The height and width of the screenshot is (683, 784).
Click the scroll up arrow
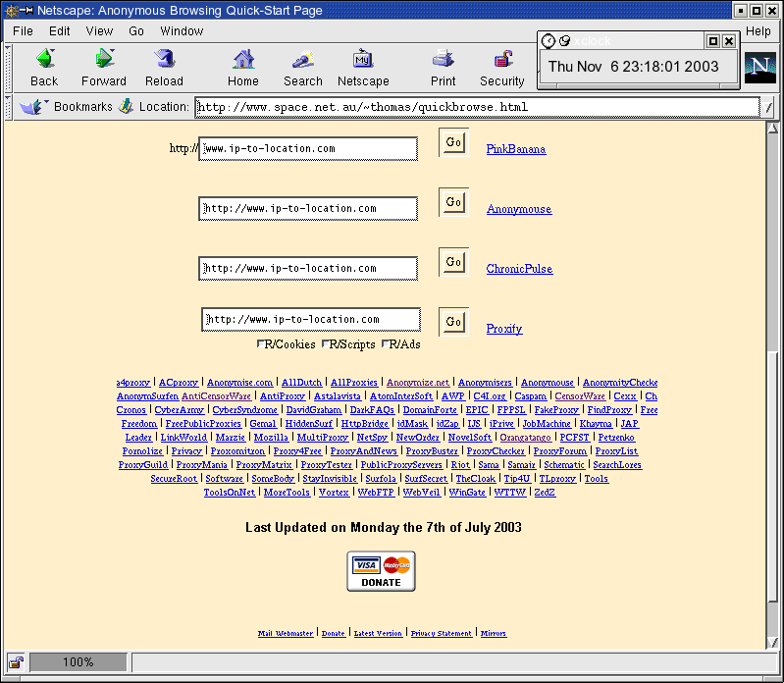[x=772, y=128]
